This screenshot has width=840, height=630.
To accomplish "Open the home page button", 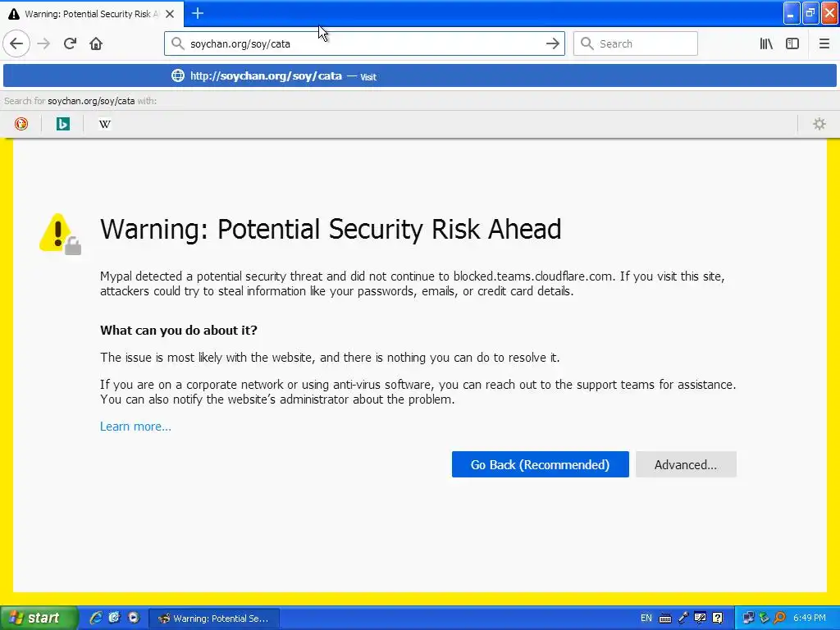I will pyautogui.click(x=96, y=43).
